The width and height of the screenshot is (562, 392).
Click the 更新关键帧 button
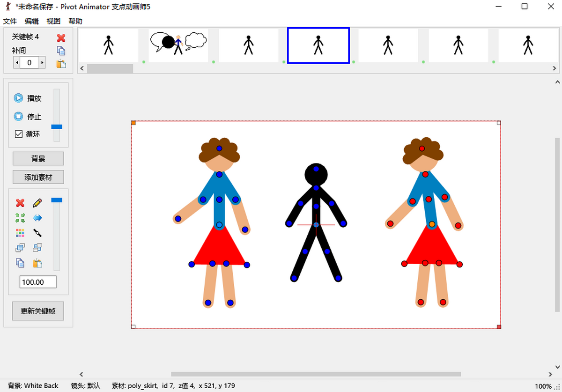[x=38, y=311]
